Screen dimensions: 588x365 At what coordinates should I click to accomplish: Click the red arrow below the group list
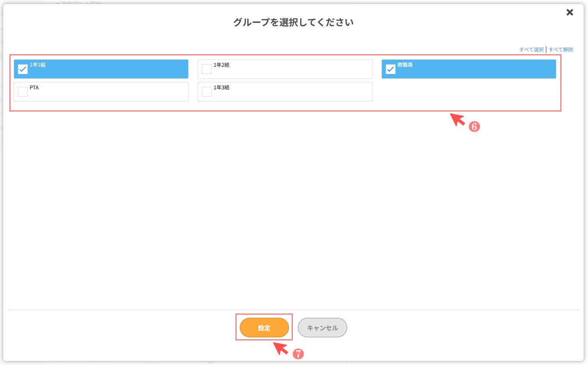[457, 119]
